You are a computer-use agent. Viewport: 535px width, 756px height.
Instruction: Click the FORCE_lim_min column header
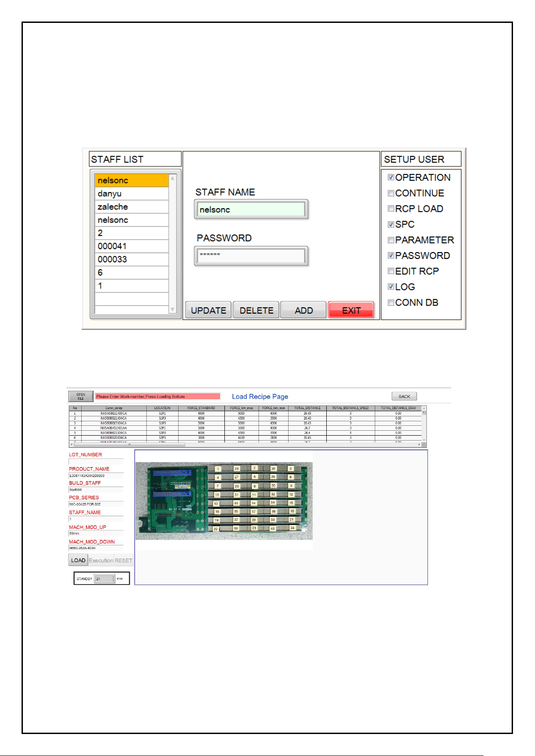pyautogui.click(x=273, y=408)
